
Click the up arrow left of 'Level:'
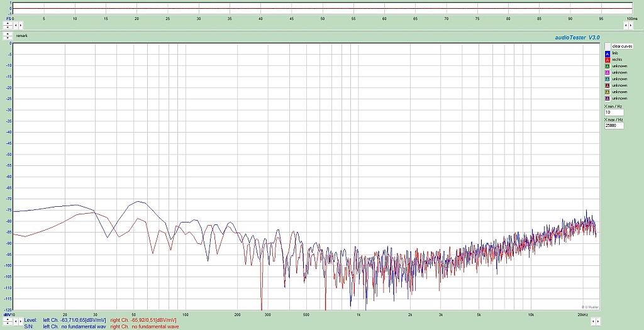point(8,319)
